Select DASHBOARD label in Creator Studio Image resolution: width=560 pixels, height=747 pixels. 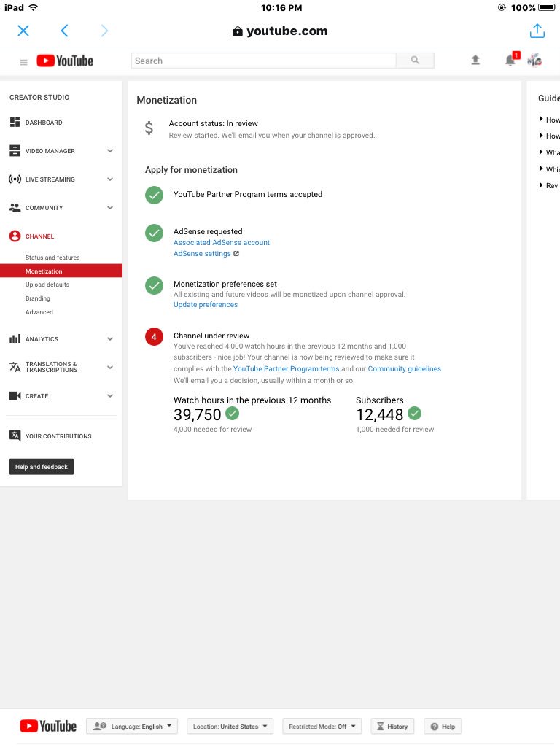pyautogui.click(x=44, y=123)
